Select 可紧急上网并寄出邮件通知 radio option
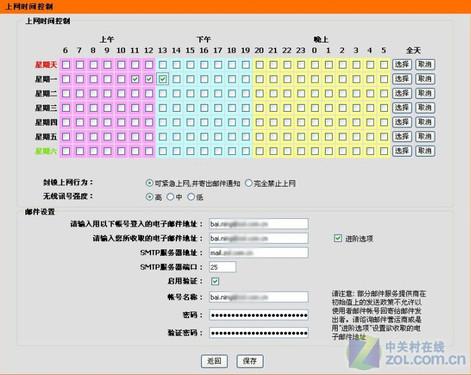 pyautogui.click(x=149, y=183)
